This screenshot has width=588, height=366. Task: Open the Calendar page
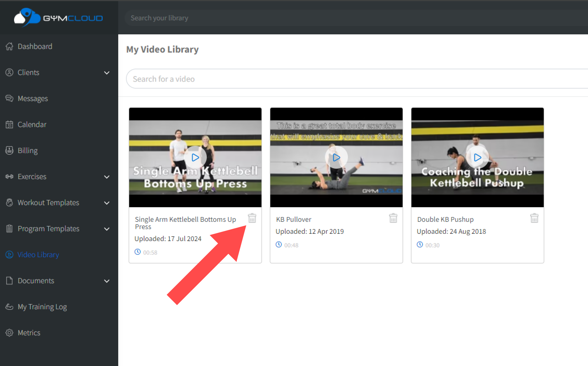[32, 124]
